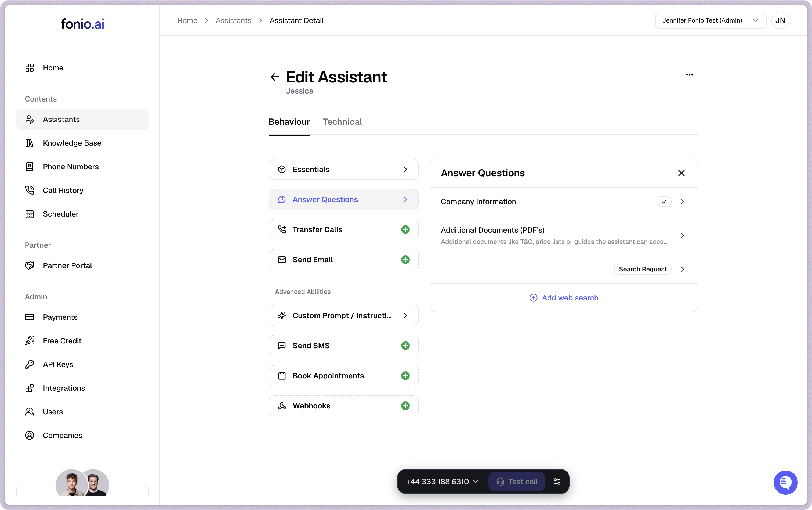Viewport: 812px width, 510px height.
Task: Open the phone number dropdown +44 333 188 6310
Action: (x=442, y=482)
